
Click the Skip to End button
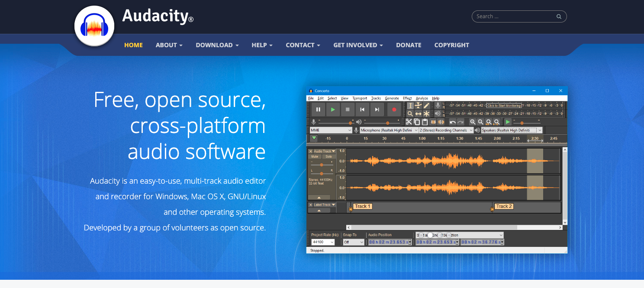(x=377, y=110)
